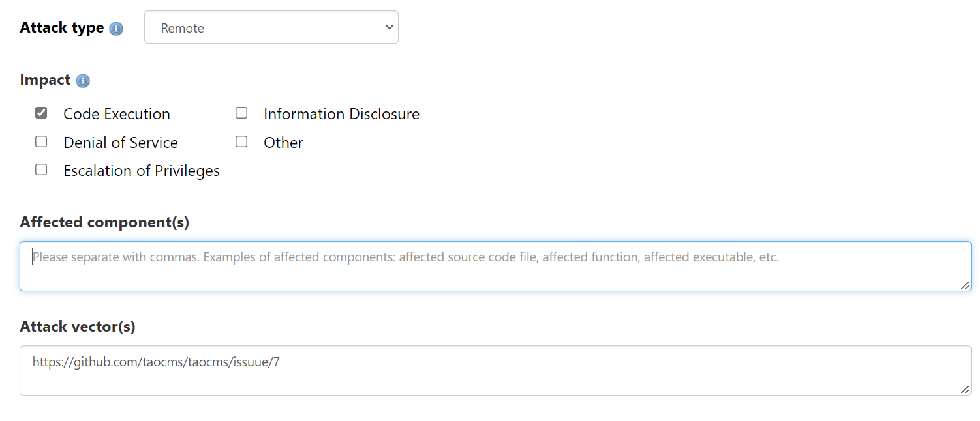Select the Other impact checkbox
The image size is (980, 421).
pos(241,142)
